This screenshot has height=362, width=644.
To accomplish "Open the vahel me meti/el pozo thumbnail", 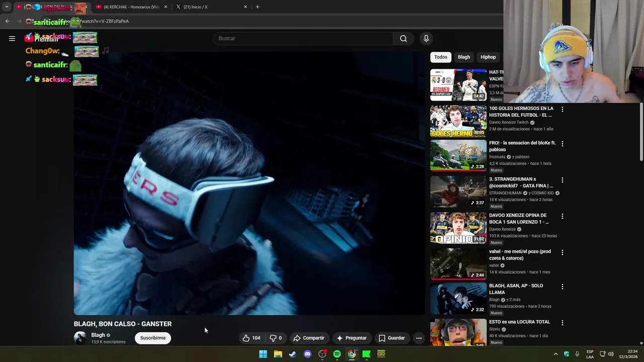I will [x=458, y=264].
